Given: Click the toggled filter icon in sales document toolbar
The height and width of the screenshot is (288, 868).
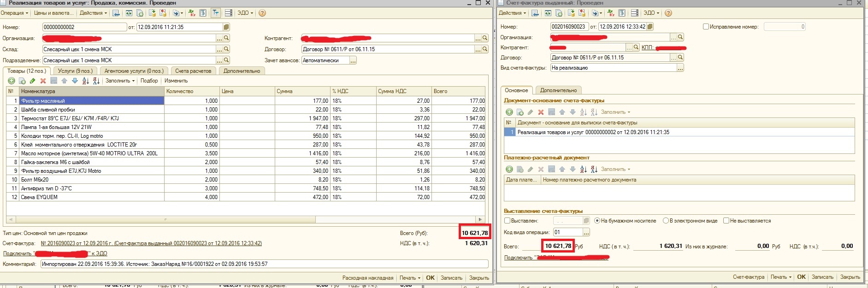Looking at the screenshot, I should (x=216, y=13).
